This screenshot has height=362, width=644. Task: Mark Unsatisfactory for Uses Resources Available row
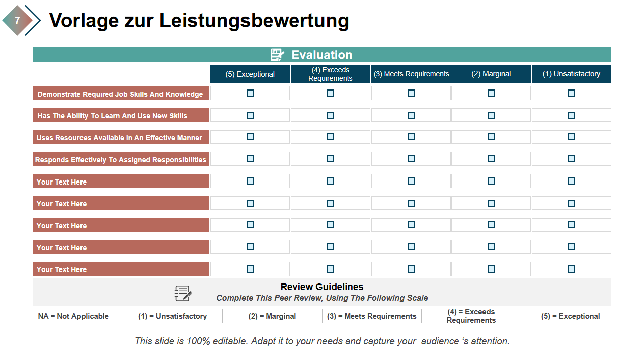click(x=572, y=137)
